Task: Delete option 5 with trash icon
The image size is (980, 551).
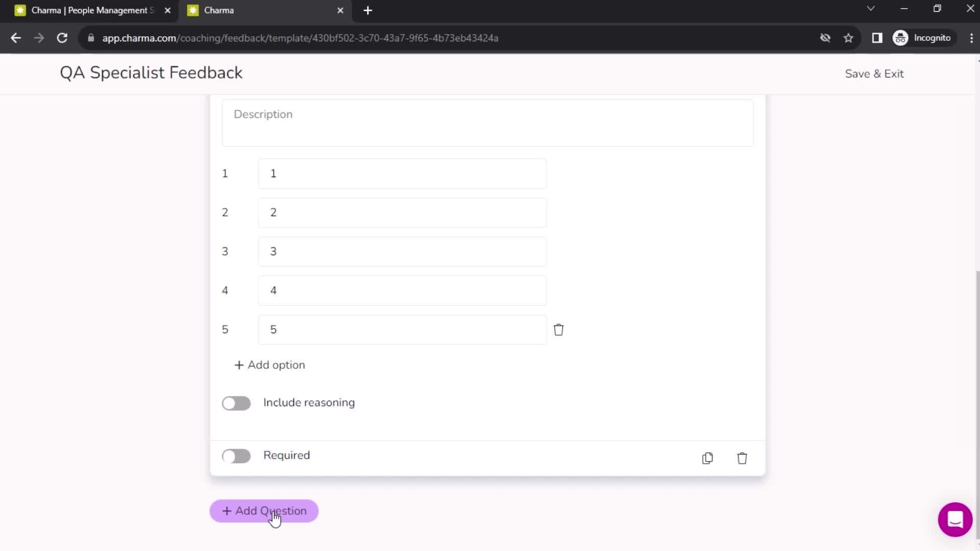Action: click(x=558, y=330)
